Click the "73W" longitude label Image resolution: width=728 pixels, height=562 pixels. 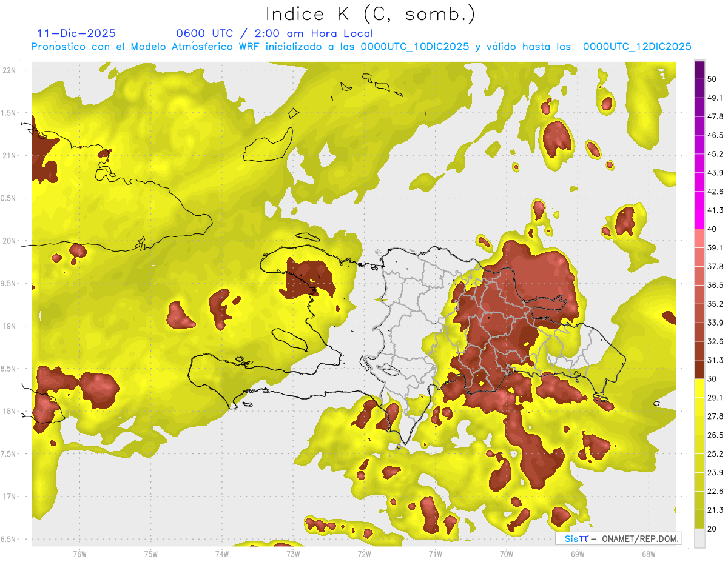(x=293, y=554)
